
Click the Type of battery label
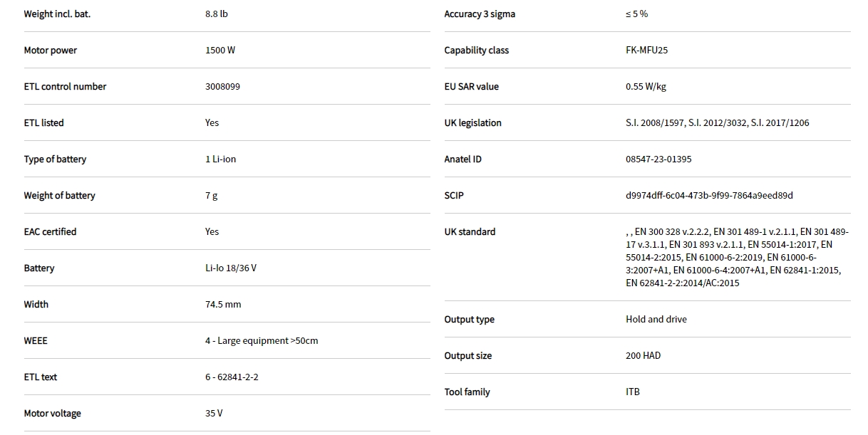coord(55,159)
